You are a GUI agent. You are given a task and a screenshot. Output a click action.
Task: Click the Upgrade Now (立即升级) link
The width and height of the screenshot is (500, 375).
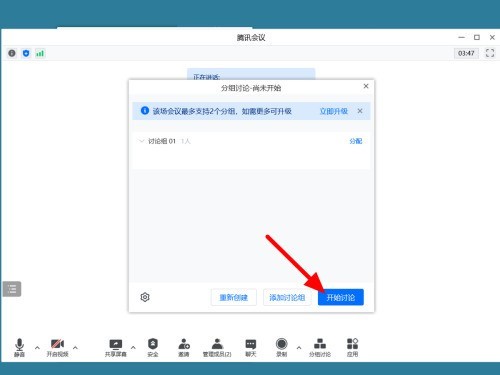334,111
